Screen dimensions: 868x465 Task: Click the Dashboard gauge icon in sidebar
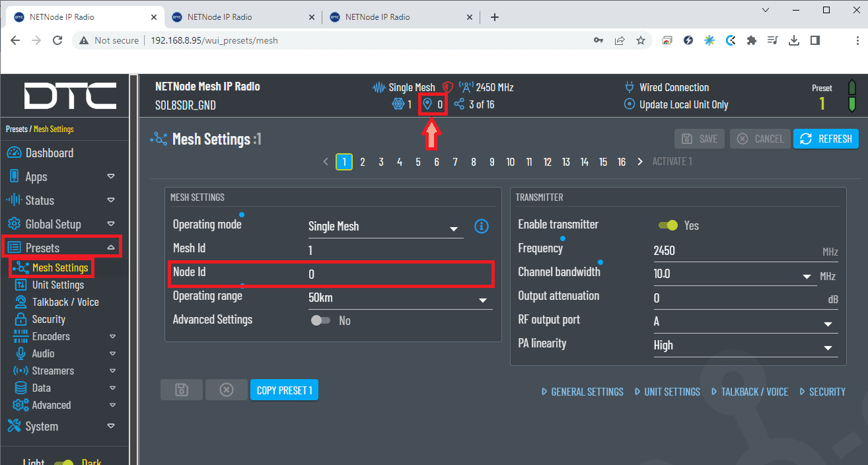tap(14, 153)
